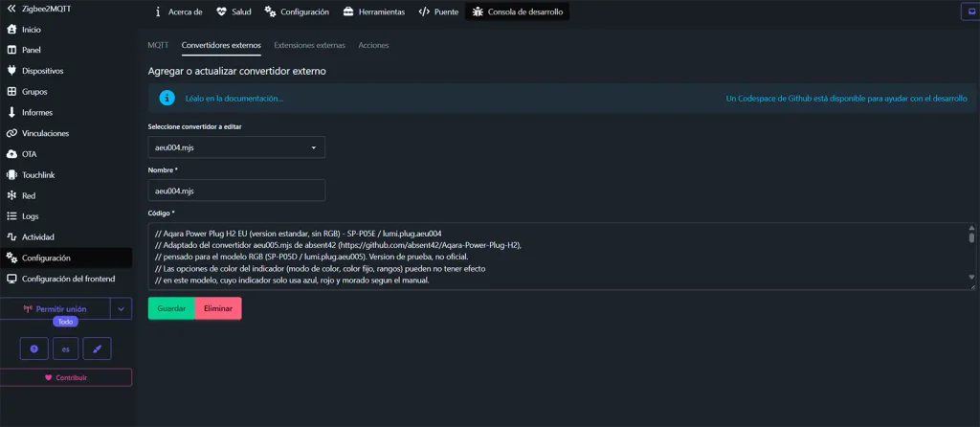Click the Panel columns icon
The width and height of the screenshot is (980, 427).
11,50
